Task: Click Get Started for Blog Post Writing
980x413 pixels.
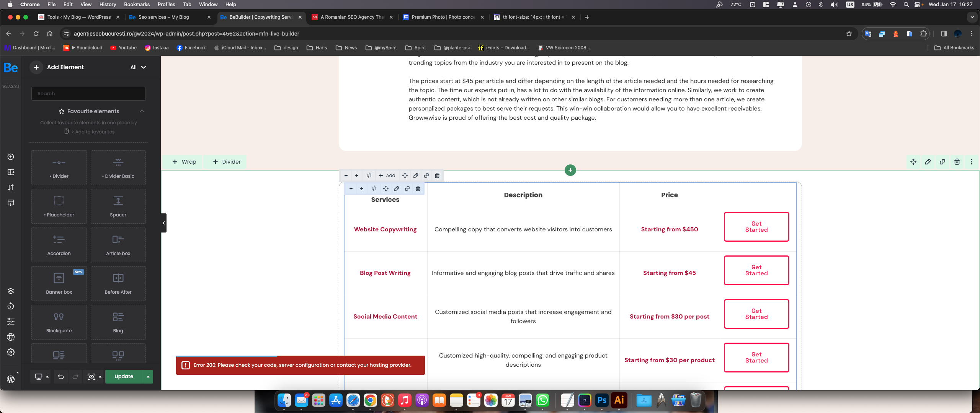Action: (756, 270)
